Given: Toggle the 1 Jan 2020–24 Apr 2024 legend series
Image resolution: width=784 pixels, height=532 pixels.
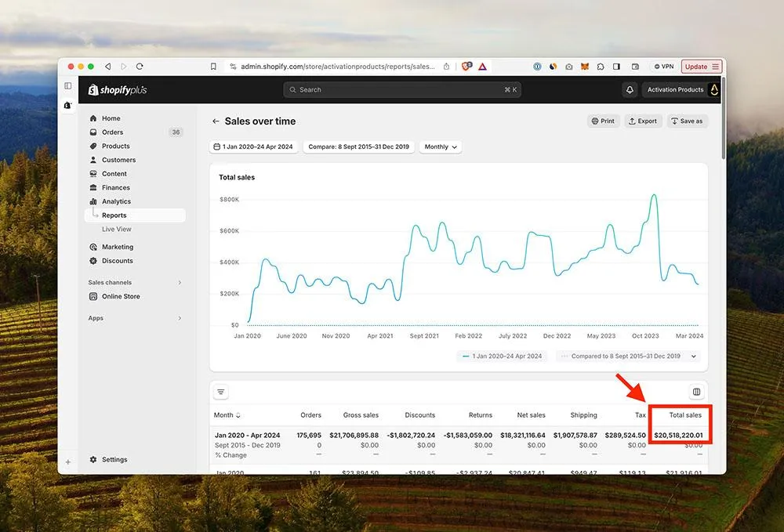Looking at the screenshot, I should pos(502,356).
